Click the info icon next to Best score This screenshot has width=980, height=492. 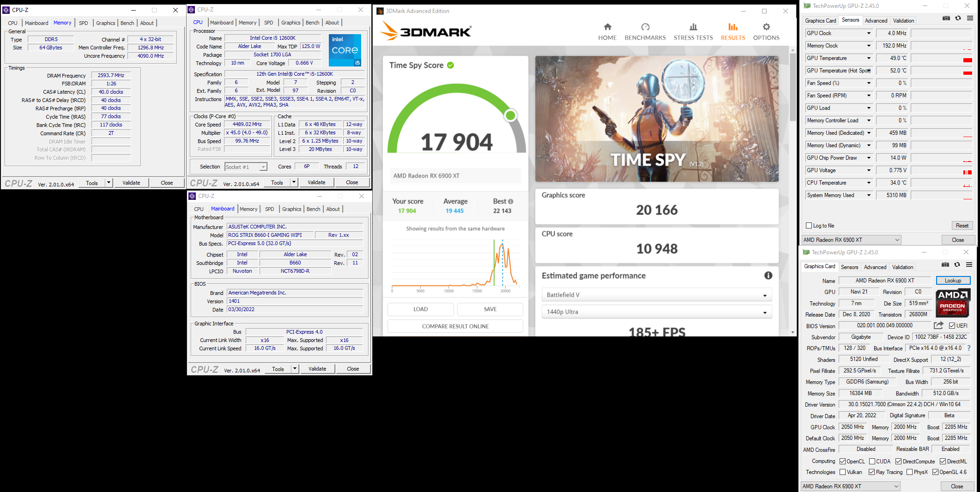click(510, 202)
